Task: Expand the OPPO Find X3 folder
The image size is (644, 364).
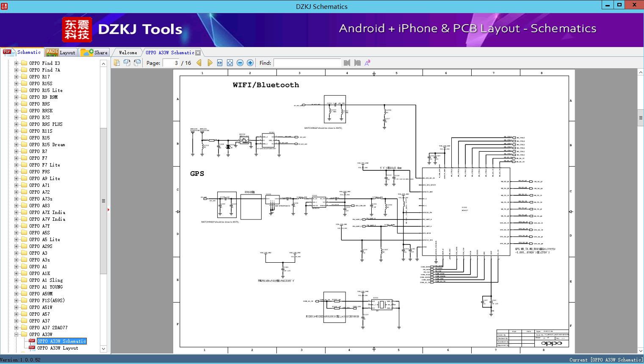Action: [16, 63]
